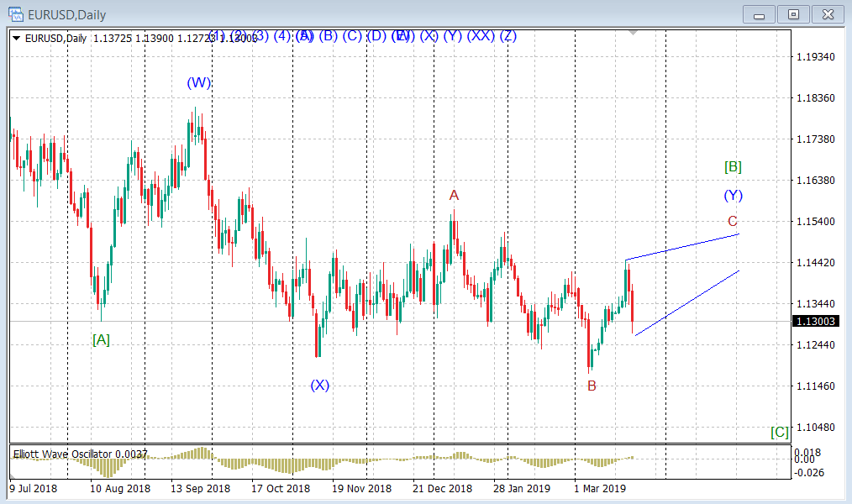
Task: Select the blue (Y) label under [B]
Action: tap(733, 196)
